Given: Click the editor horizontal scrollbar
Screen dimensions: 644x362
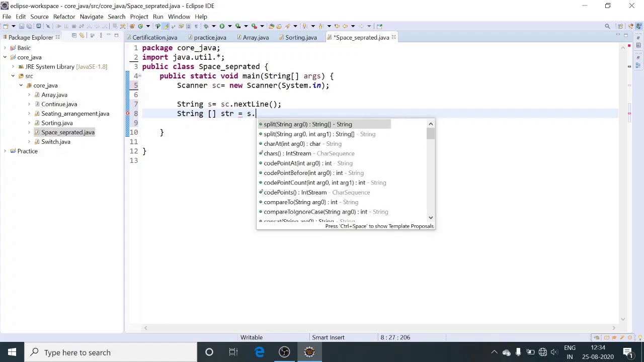Looking at the screenshot, I should (380, 328).
